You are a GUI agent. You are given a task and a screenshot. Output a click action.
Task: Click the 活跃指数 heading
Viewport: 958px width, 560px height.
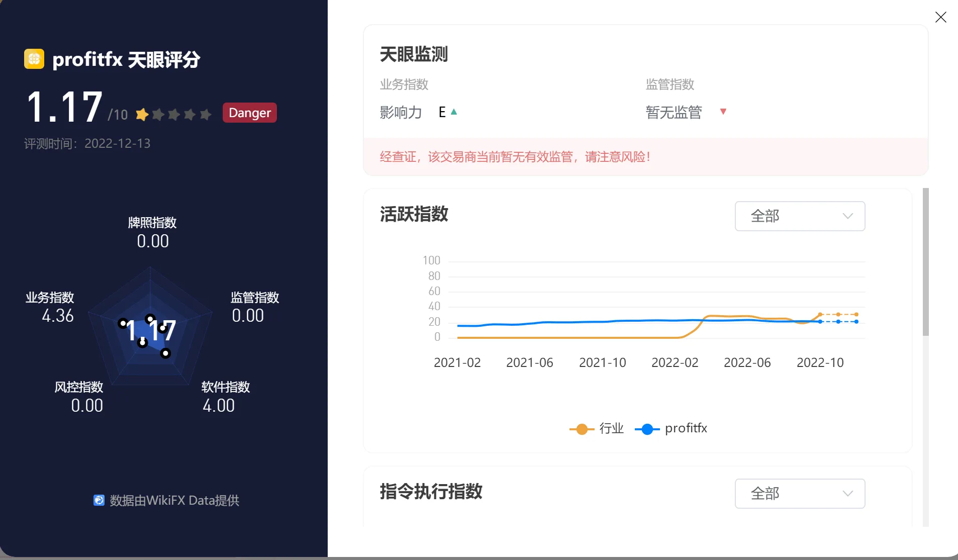tap(414, 214)
